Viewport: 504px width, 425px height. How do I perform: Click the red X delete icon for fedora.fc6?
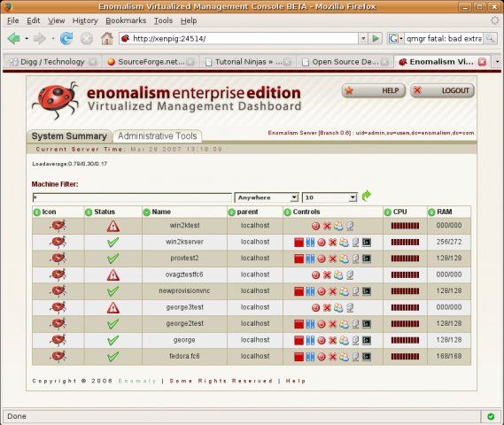333,357
